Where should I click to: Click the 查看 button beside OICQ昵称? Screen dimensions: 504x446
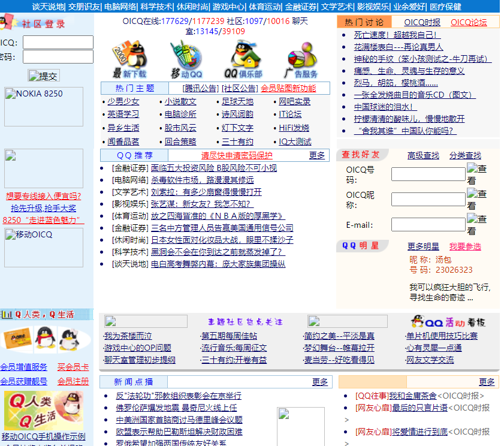476,200
